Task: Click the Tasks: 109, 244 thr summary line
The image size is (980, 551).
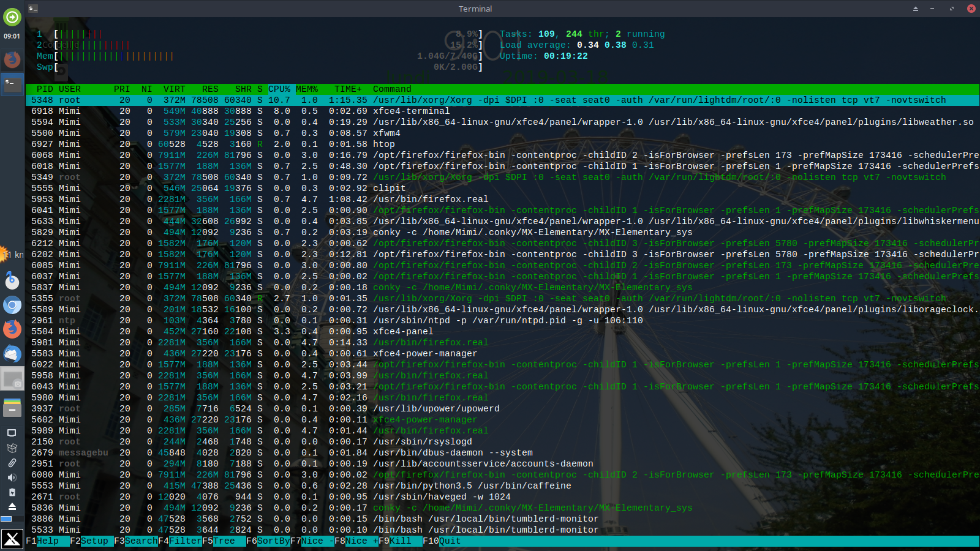Action: [x=582, y=34]
